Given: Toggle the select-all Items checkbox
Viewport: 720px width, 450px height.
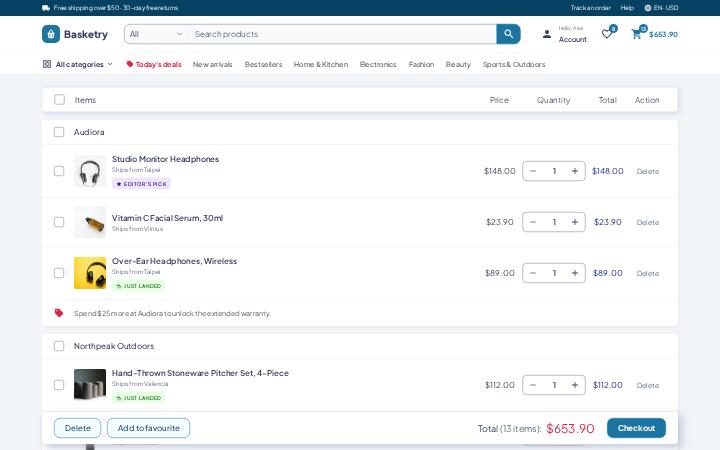Looking at the screenshot, I should (x=59, y=100).
